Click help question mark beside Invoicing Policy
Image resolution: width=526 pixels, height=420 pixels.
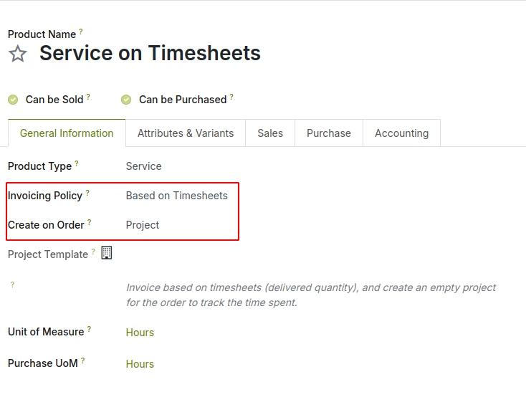87,193
